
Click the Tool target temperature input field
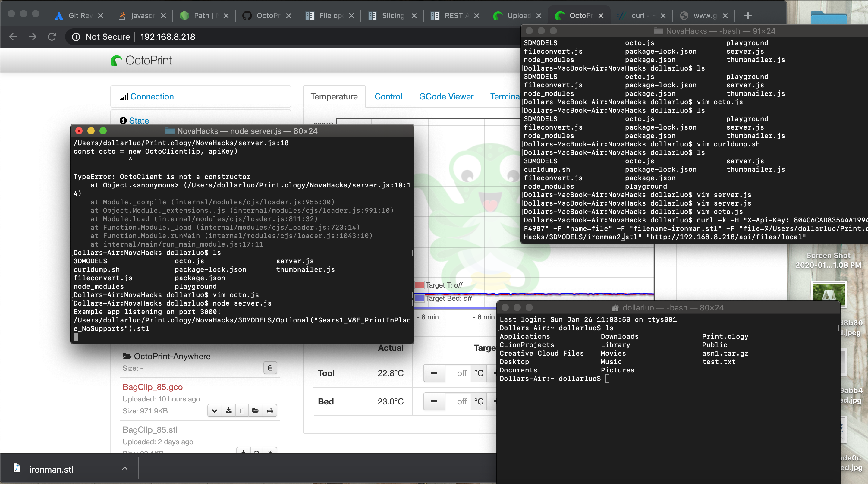458,373
